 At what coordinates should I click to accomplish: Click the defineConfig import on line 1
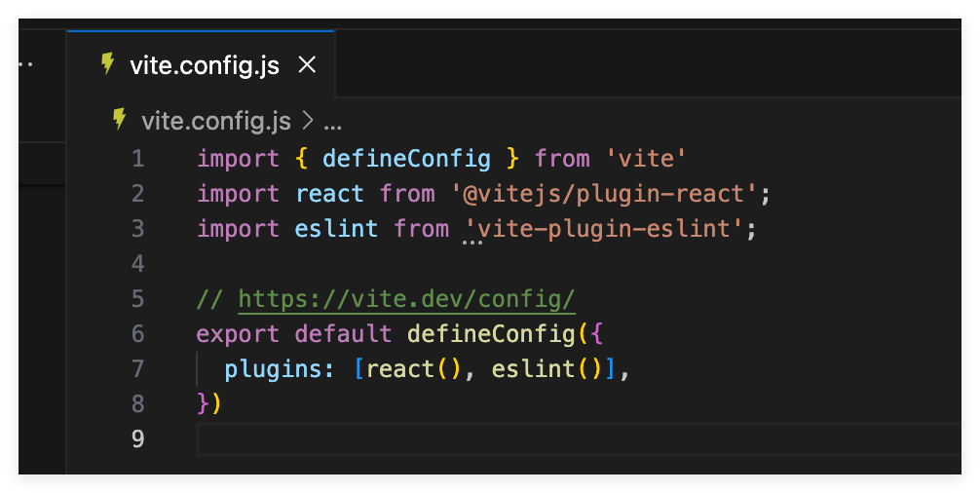[x=406, y=159]
